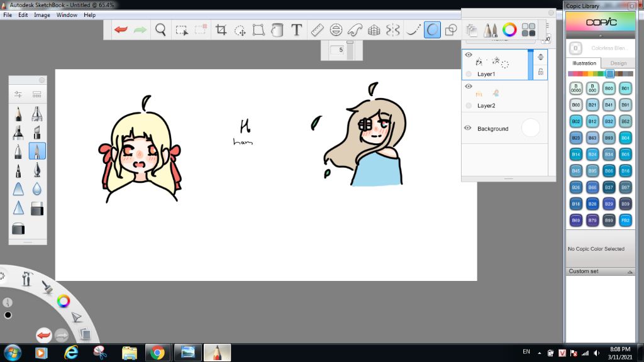Enable the Ellipse guide tool
Viewport: 644px width, 362px height.
coord(336,30)
